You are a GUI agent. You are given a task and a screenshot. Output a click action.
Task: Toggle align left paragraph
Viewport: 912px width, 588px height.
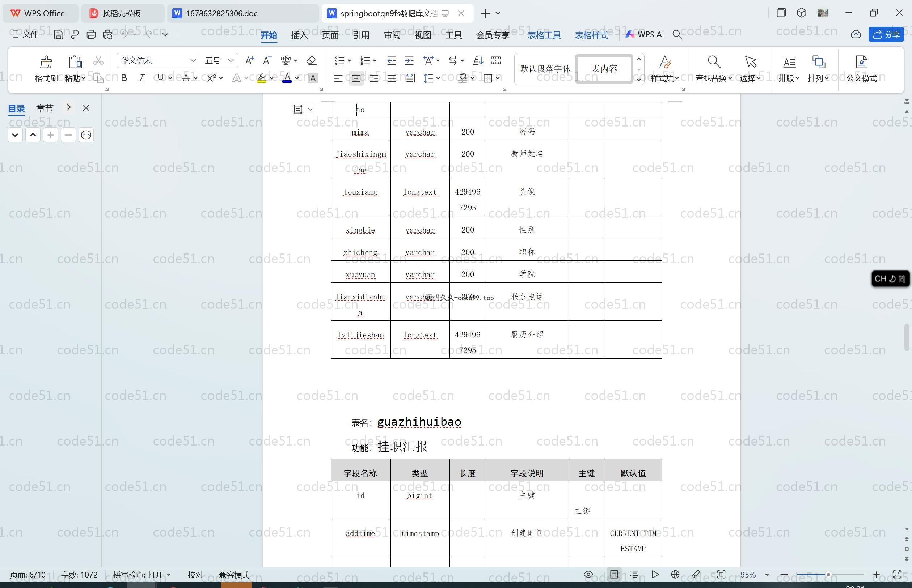tap(338, 78)
